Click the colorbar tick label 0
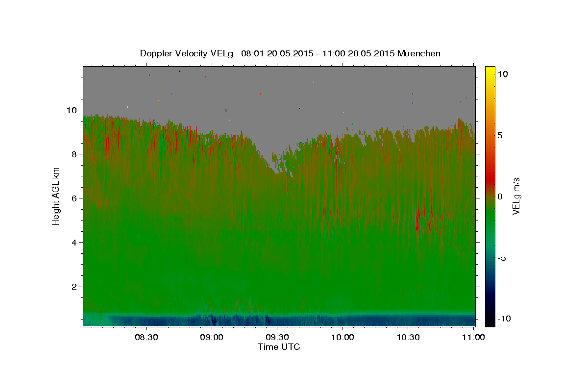 [x=500, y=196]
